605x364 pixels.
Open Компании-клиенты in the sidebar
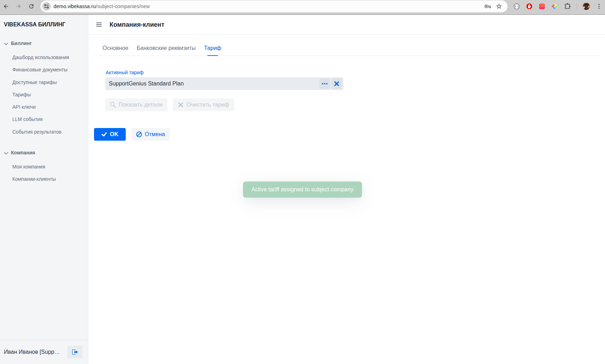[34, 179]
